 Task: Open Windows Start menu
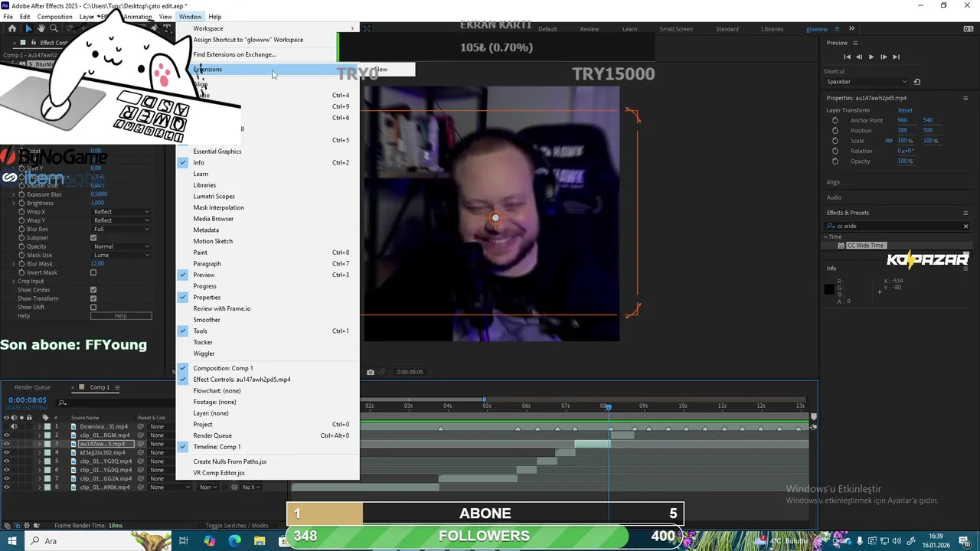click(12, 540)
